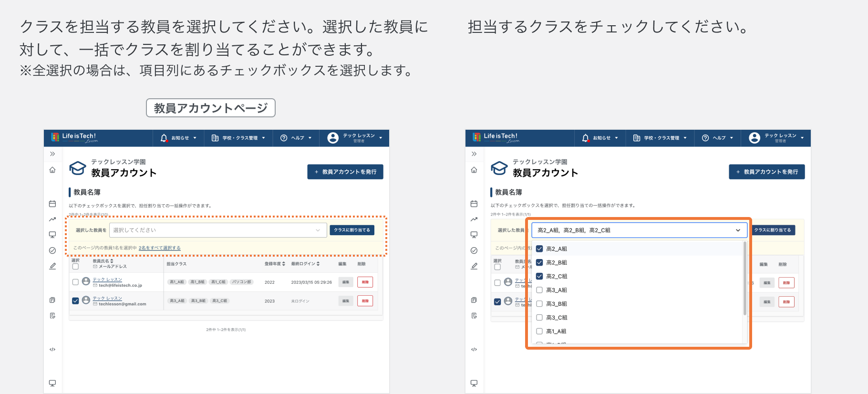Open the code brackets icon in right screenshot sidebar
This screenshot has width=868, height=394.
pos(474,350)
